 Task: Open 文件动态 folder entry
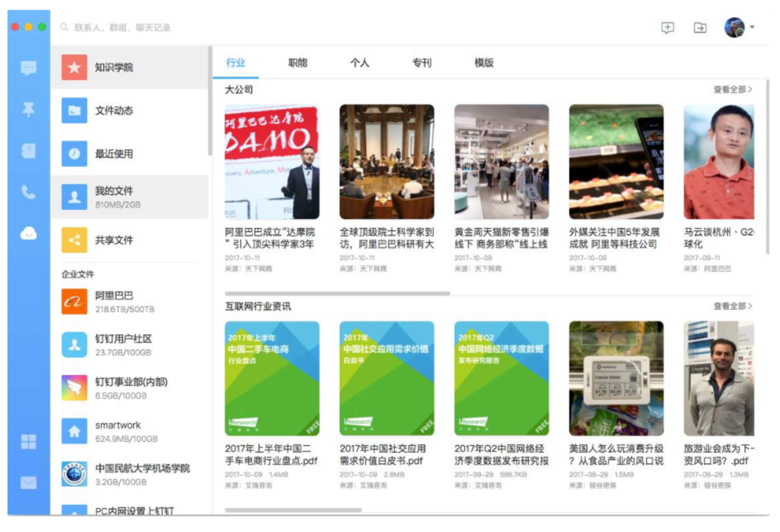coord(129,110)
